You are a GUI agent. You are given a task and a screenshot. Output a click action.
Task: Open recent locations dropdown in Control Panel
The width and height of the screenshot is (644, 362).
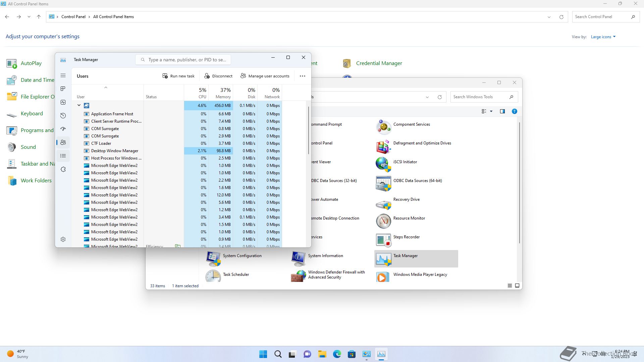click(x=29, y=17)
